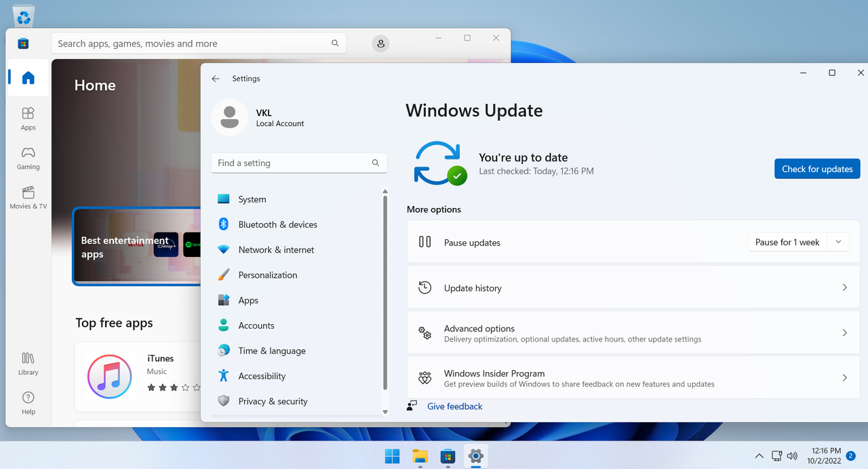The height and width of the screenshot is (469, 868).
Task: Click the Windows Update sync status icon
Action: pos(440,163)
